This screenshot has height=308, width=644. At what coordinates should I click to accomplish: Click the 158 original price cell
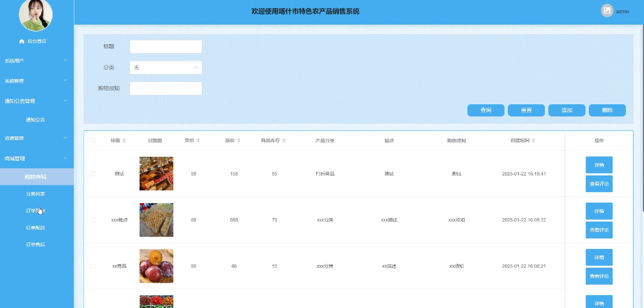pos(234,173)
